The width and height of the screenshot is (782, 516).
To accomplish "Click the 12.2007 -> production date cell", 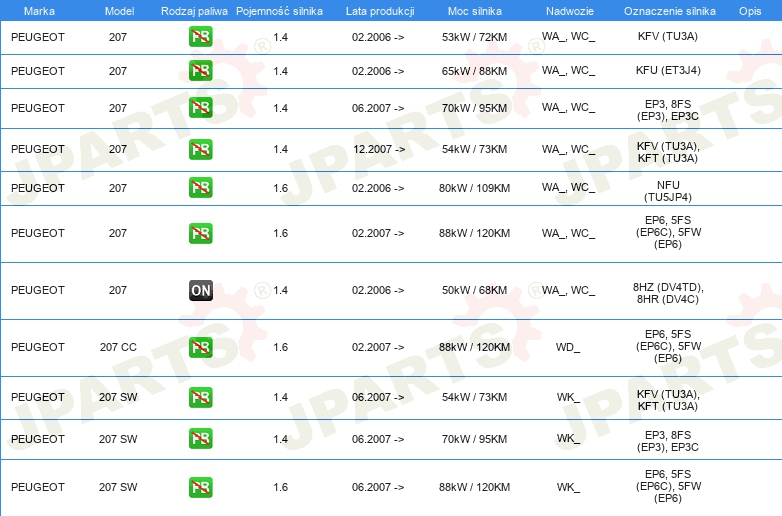I will tap(379, 149).
